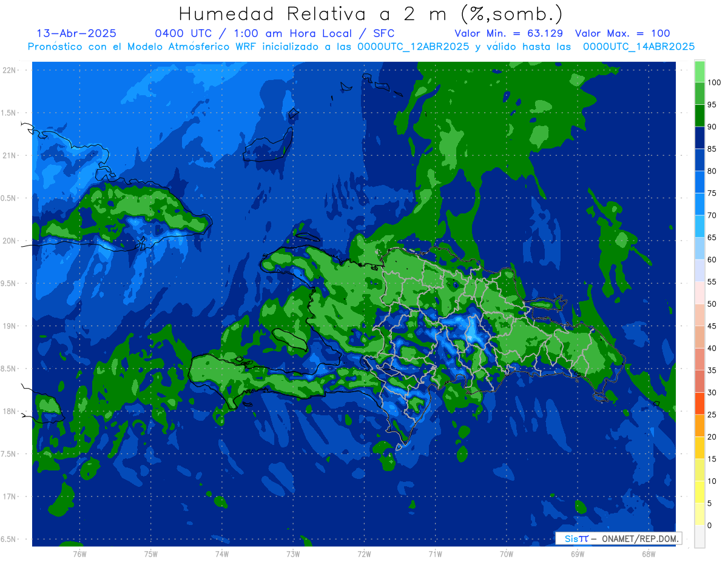The height and width of the screenshot is (562, 728).
Task: Pick the navy legend color between 85 and 90
Action: [699, 138]
